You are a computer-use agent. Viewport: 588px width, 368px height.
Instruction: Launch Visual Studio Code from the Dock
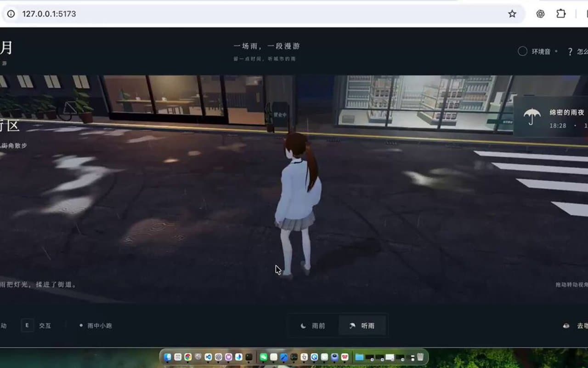pyautogui.click(x=208, y=357)
